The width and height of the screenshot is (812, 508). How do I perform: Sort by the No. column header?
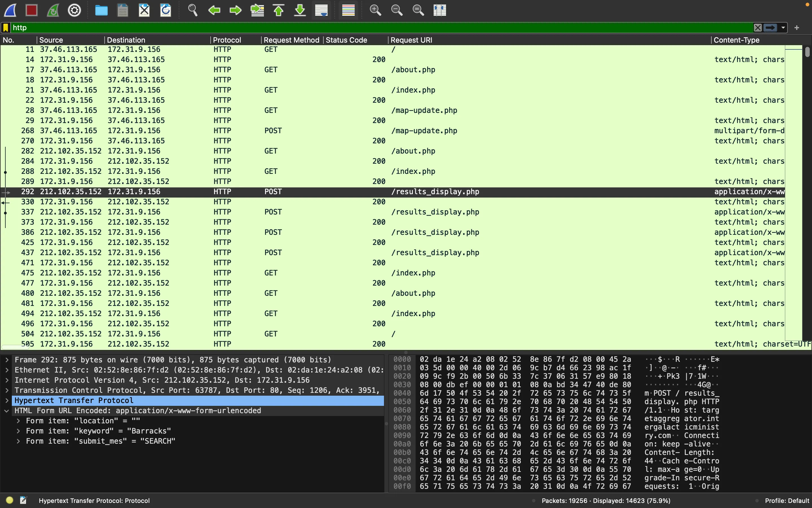[18, 40]
